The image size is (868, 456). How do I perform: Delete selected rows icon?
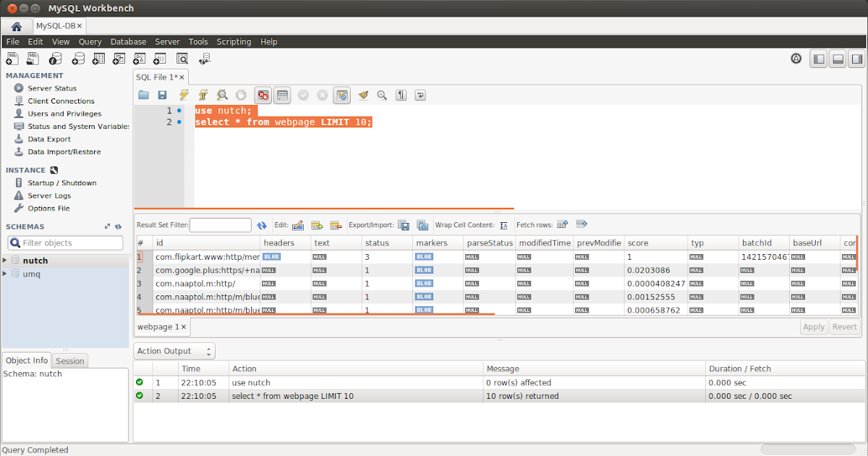click(x=336, y=226)
